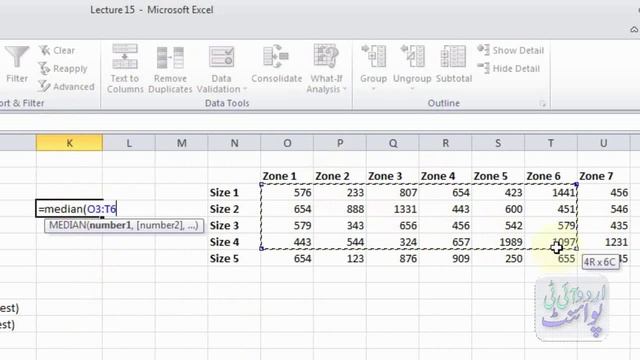Expand Data Validation dropdown arrow
640x360 pixels.
pos(245,89)
